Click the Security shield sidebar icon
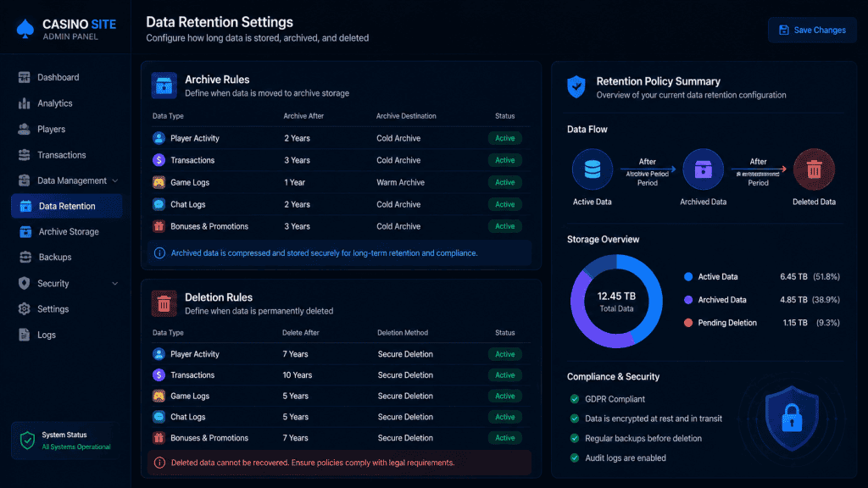Viewport: 868px width, 488px height. coord(24,283)
